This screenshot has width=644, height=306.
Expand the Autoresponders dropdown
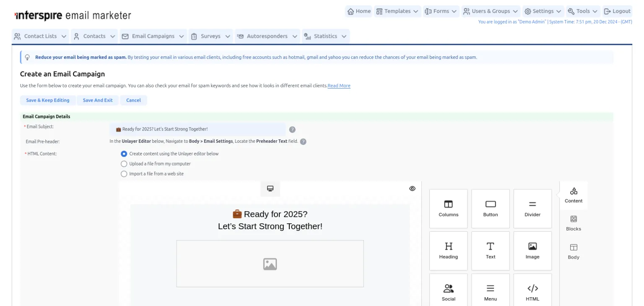(x=267, y=36)
